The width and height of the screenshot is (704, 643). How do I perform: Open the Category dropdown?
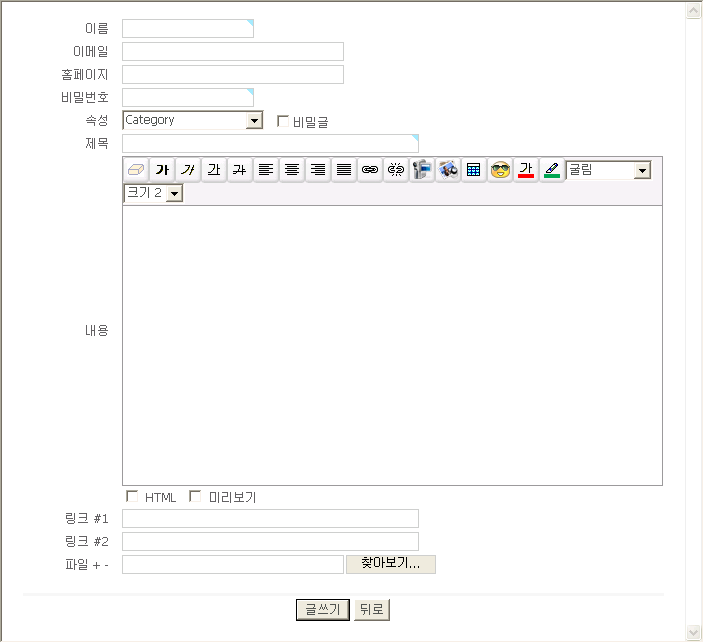[193, 120]
